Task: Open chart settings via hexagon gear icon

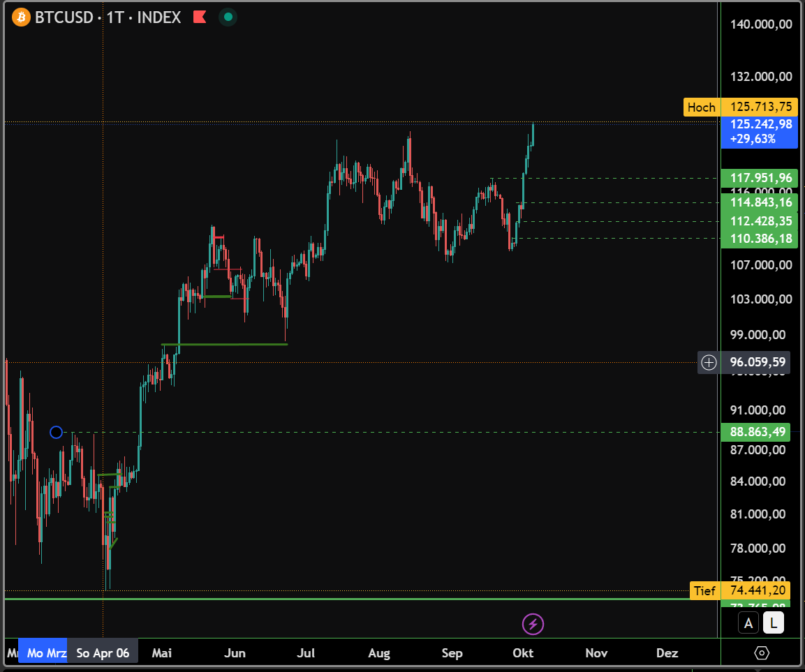Action: point(762,653)
